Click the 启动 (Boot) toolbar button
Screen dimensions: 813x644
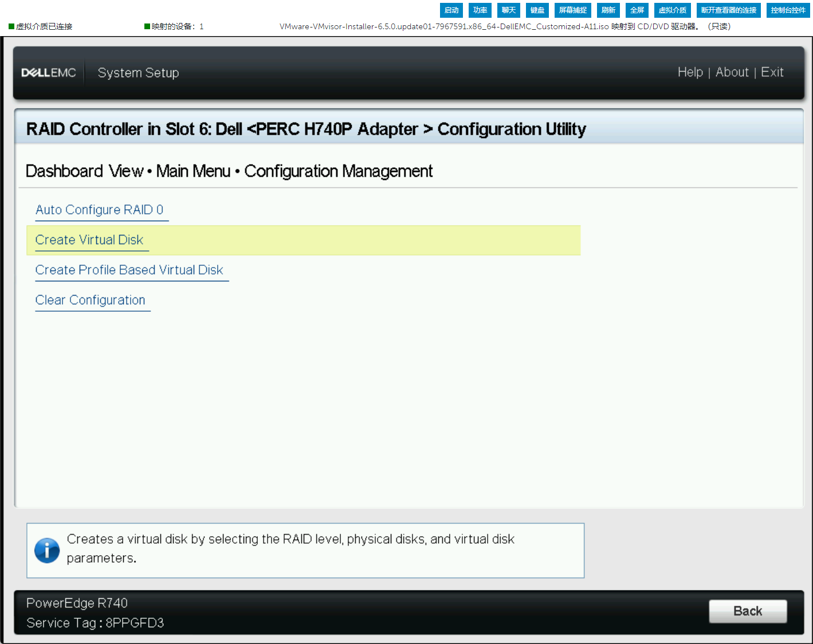451,10
